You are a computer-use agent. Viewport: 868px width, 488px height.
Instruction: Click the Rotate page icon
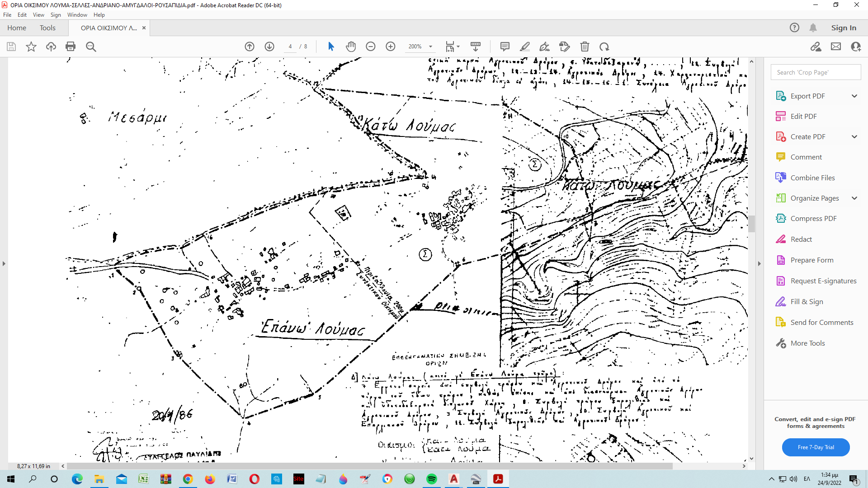pos(604,47)
